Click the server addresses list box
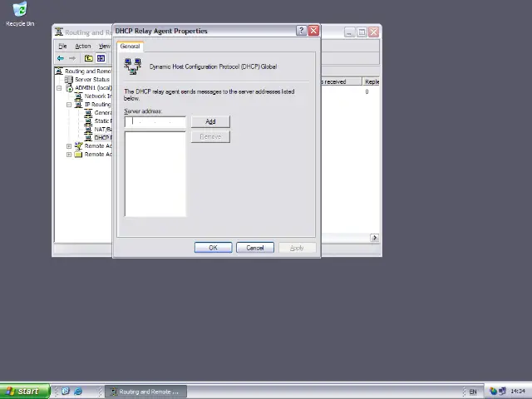 [x=155, y=174]
